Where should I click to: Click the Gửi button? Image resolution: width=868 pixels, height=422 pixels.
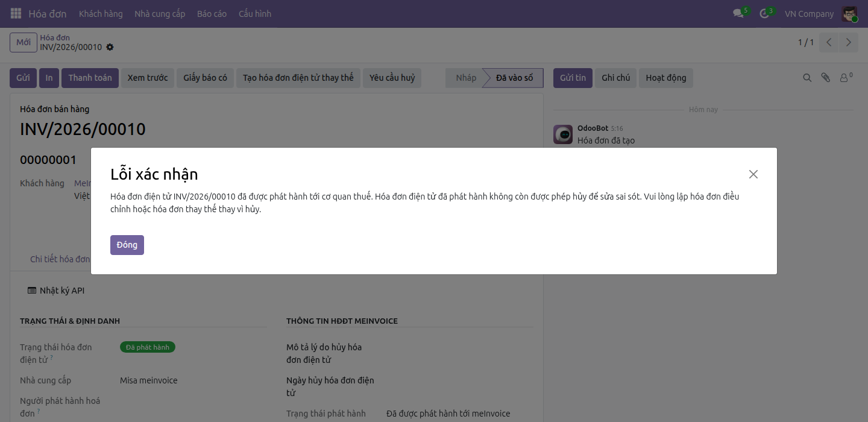[23, 78]
